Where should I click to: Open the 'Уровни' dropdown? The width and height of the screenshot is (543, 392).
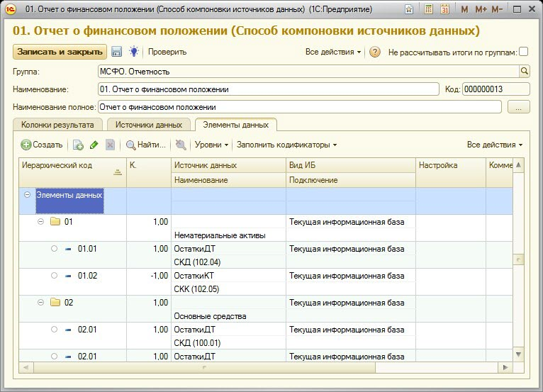[211, 145]
